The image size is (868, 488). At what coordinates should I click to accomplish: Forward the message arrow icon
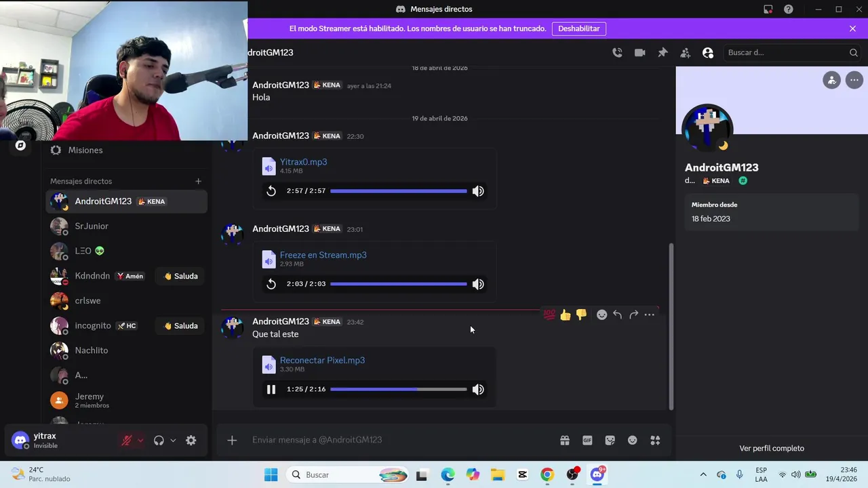(633, 314)
